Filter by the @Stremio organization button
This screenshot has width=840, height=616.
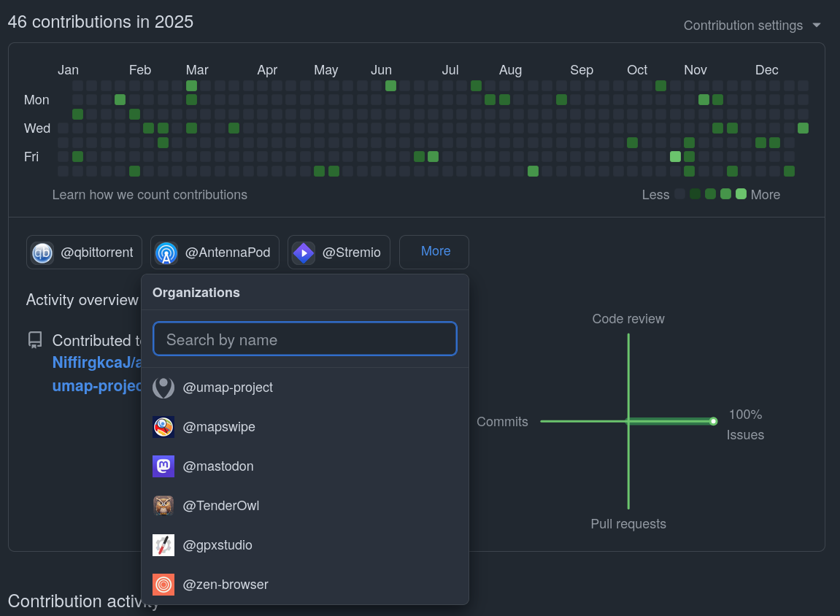coord(339,253)
